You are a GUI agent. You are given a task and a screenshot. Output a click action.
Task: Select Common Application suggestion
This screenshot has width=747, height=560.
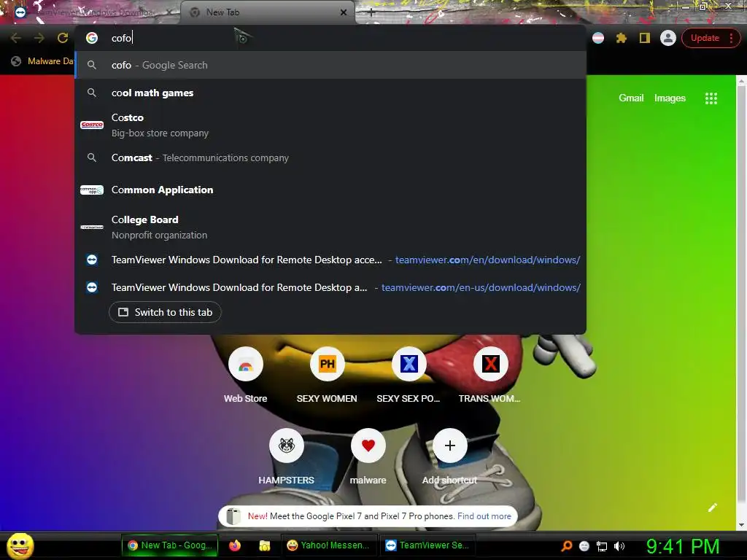pos(330,190)
